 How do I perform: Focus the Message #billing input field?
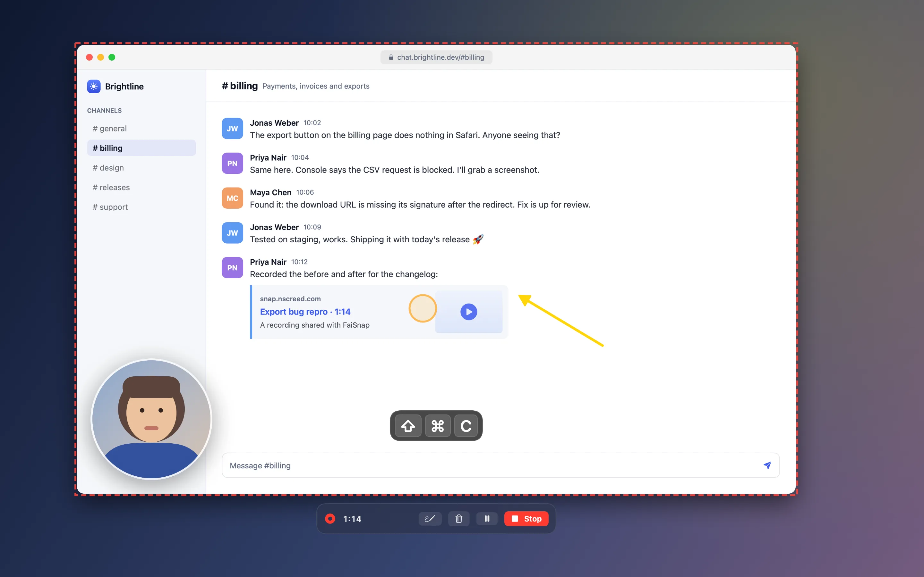click(501, 465)
